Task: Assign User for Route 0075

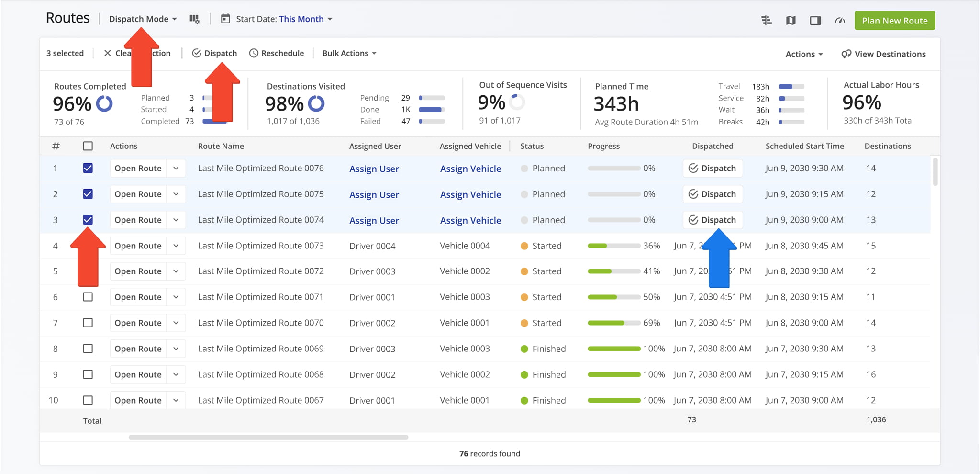Action: tap(374, 194)
